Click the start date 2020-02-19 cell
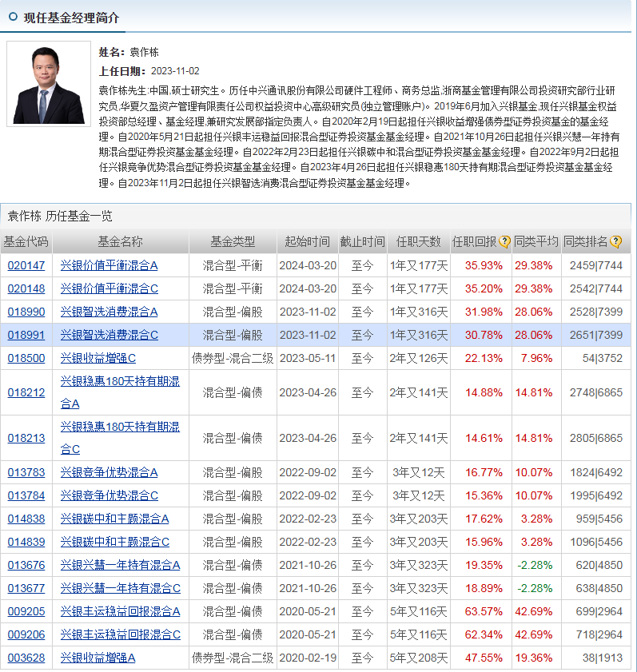Screen dimensions: 637x672 (308, 658)
